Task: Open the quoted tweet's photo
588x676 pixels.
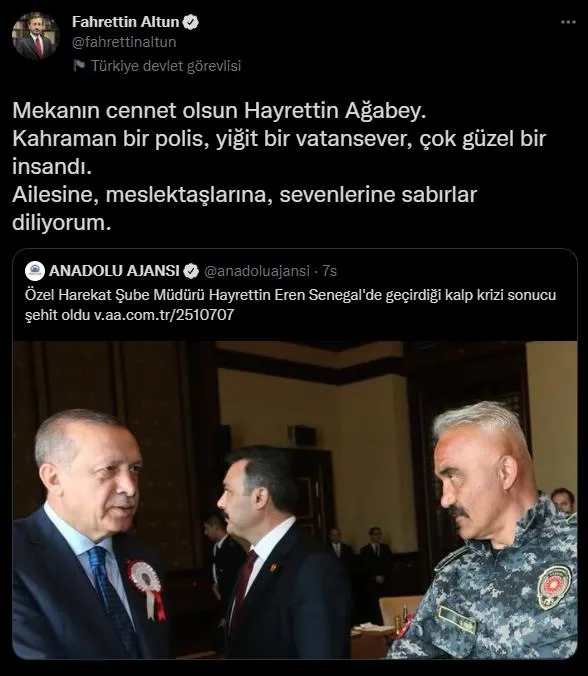Action: click(x=295, y=500)
